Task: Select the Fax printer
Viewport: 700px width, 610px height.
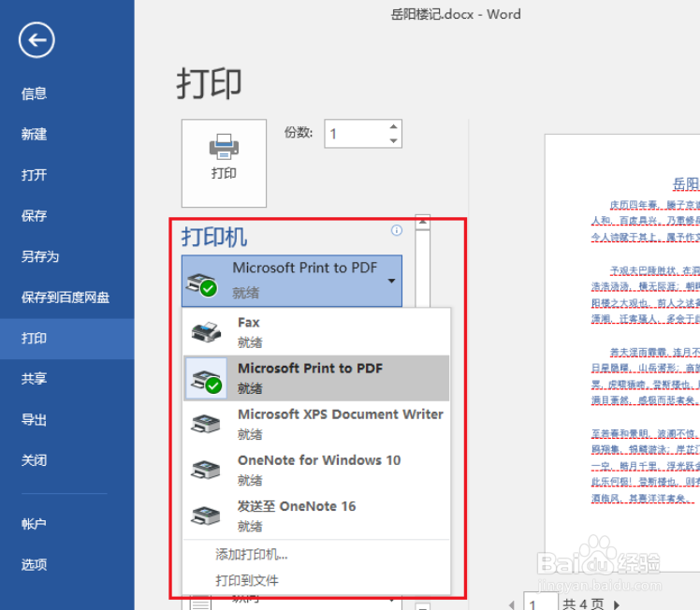Action: click(316, 332)
